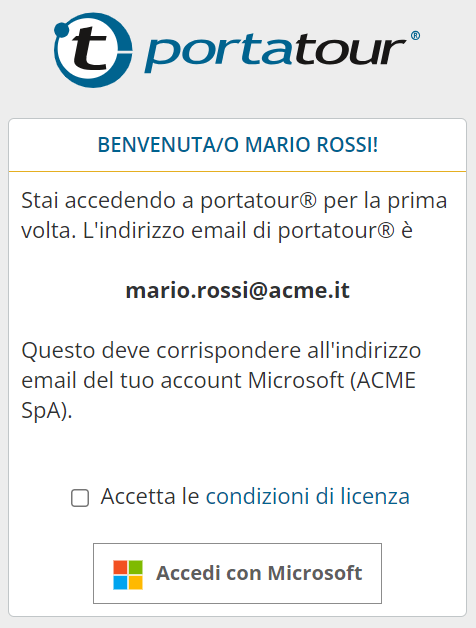The height and width of the screenshot is (628, 476).
Task: Click the blue square of the Microsoft logo
Action: [x=120, y=583]
